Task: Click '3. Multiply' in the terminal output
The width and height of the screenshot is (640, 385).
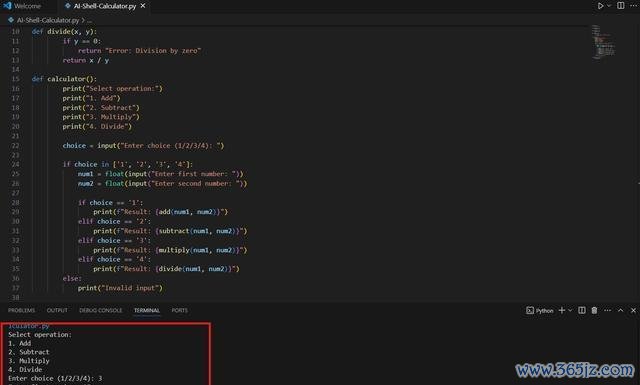Action: point(29,361)
